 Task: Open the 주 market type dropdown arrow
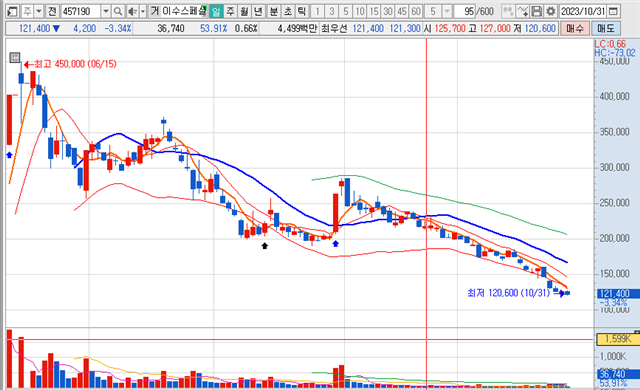pyautogui.click(x=39, y=11)
